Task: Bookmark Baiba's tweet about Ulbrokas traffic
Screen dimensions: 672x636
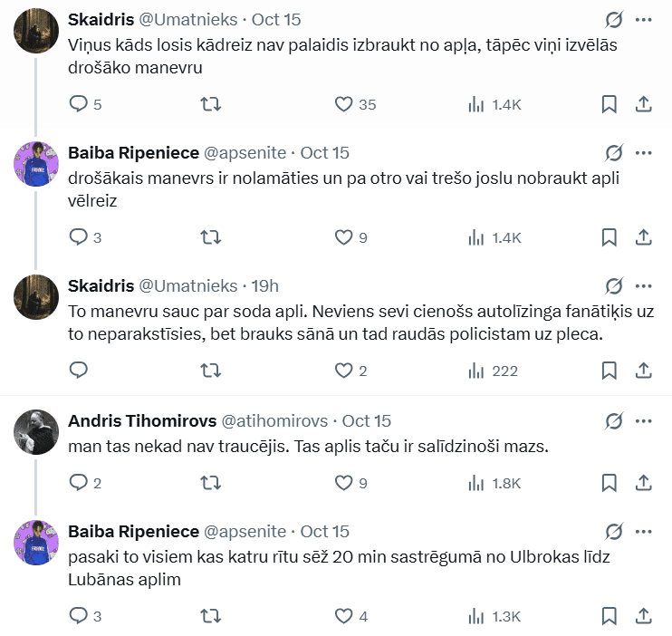Action: tap(610, 616)
